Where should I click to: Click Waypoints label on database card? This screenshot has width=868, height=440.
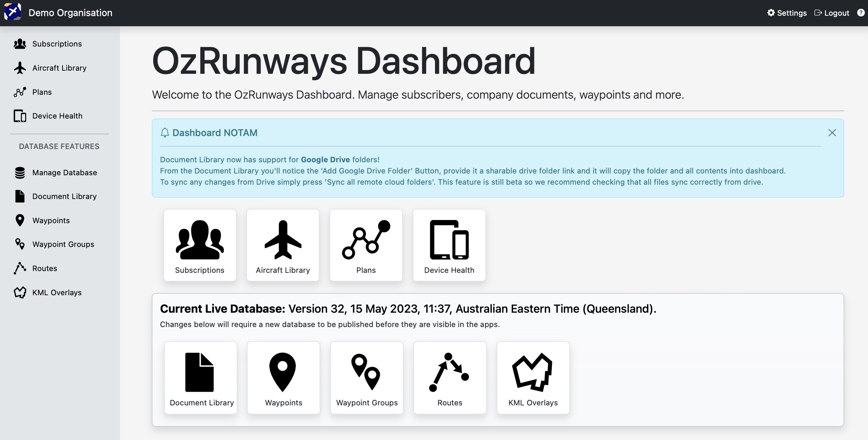point(284,403)
